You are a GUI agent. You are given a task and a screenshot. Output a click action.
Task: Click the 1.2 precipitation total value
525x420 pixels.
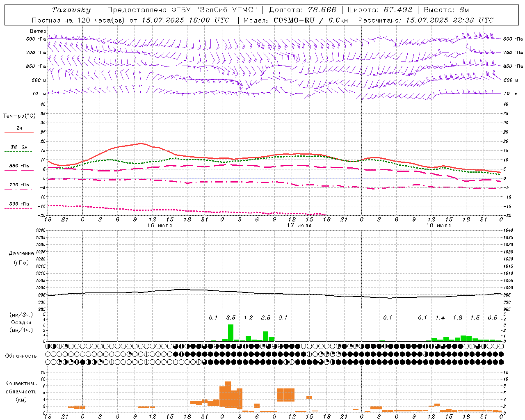click(x=248, y=317)
